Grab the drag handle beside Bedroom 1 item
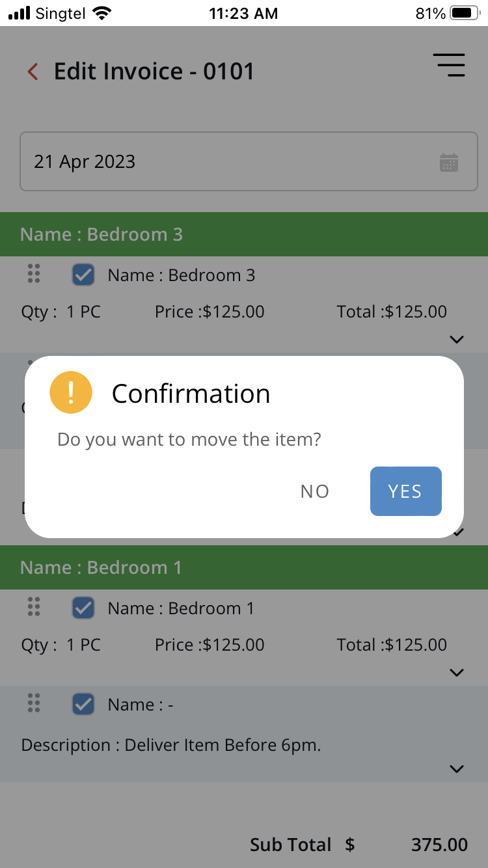Screen dimensions: 488x868 click(34, 607)
